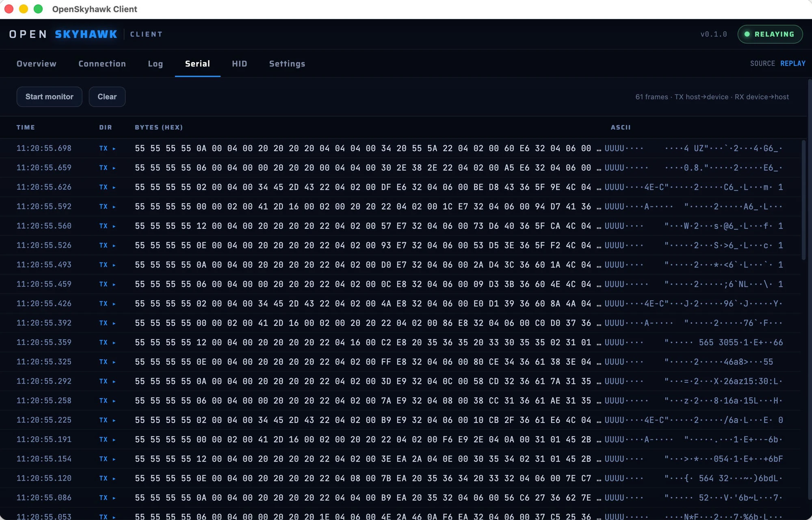Image resolution: width=812 pixels, height=520 pixels.
Task: Clear the serial frame list
Action: click(107, 97)
